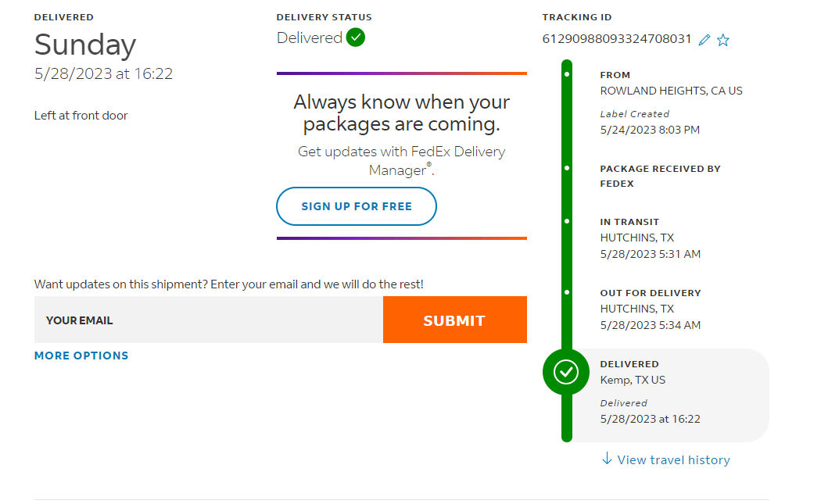Click the Out for Delivery timeline dot
The image size is (821, 504).
tap(567, 292)
